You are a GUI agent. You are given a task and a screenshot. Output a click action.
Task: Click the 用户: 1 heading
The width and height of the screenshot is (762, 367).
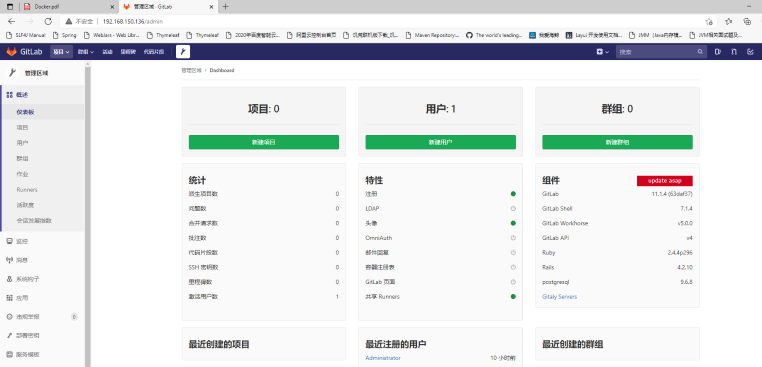click(441, 109)
